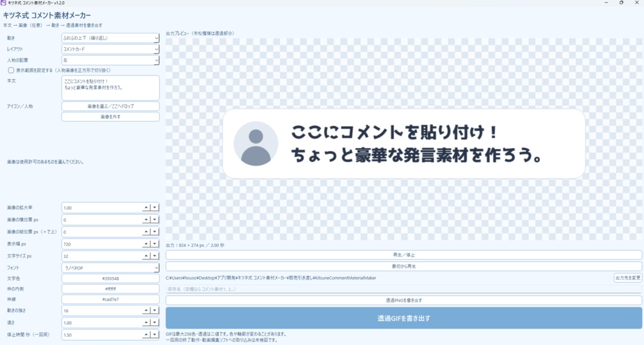Click the 透過PNGを書き出す button
This screenshot has height=345, width=644.
tap(404, 300)
